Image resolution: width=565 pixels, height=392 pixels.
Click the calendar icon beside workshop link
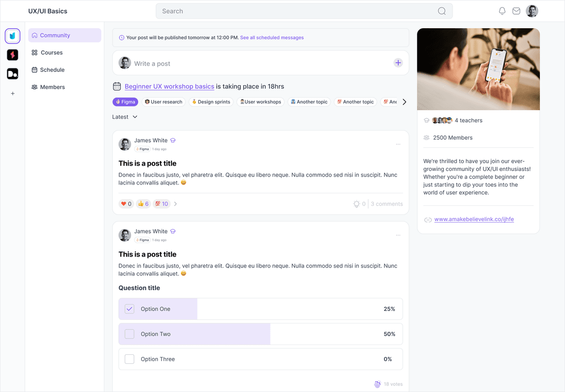117,86
